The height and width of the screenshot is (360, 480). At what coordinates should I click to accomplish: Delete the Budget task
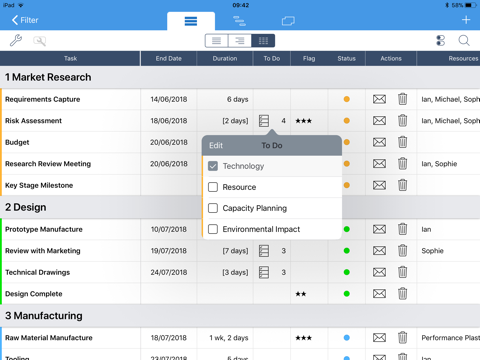tap(403, 142)
